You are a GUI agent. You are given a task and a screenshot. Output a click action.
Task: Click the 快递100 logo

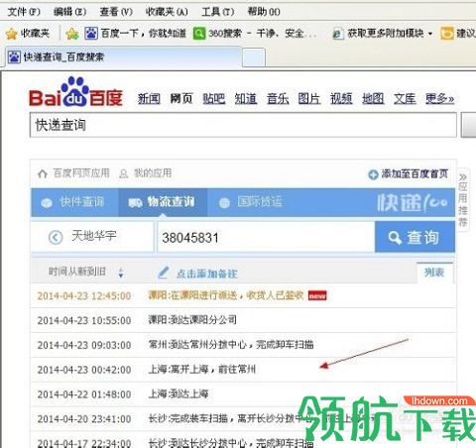413,202
